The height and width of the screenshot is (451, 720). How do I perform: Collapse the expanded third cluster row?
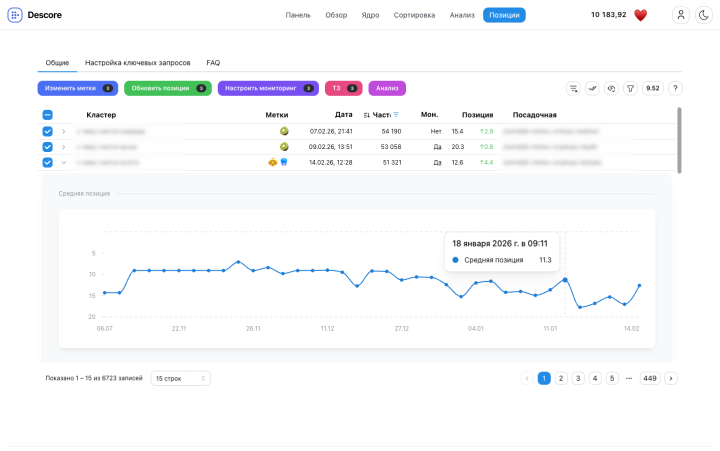click(63, 162)
